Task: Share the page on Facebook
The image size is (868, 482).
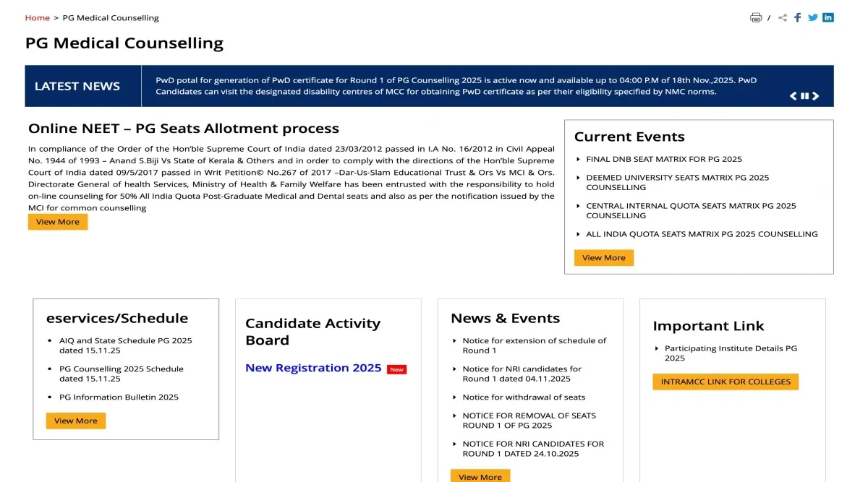Action: [x=798, y=17]
